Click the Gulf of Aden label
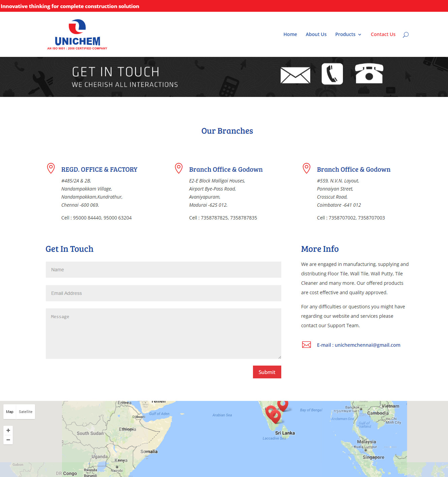The image size is (448, 477). click(x=159, y=414)
